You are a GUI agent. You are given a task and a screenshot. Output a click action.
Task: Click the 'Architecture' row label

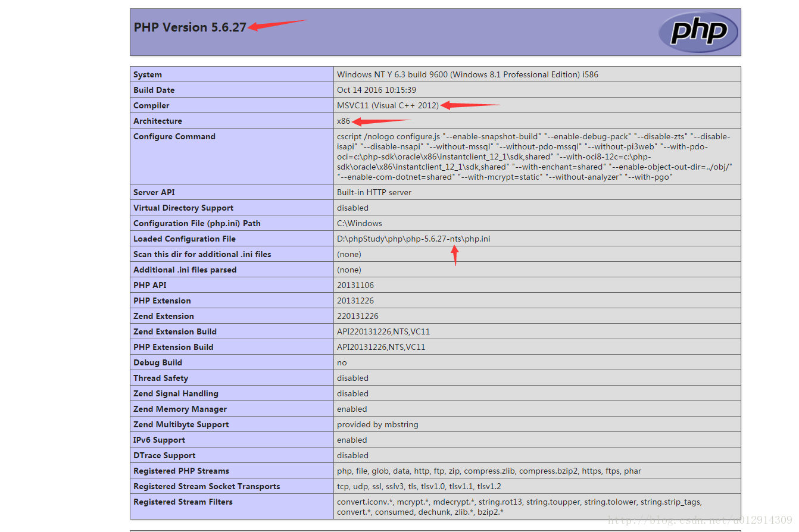(158, 121)
